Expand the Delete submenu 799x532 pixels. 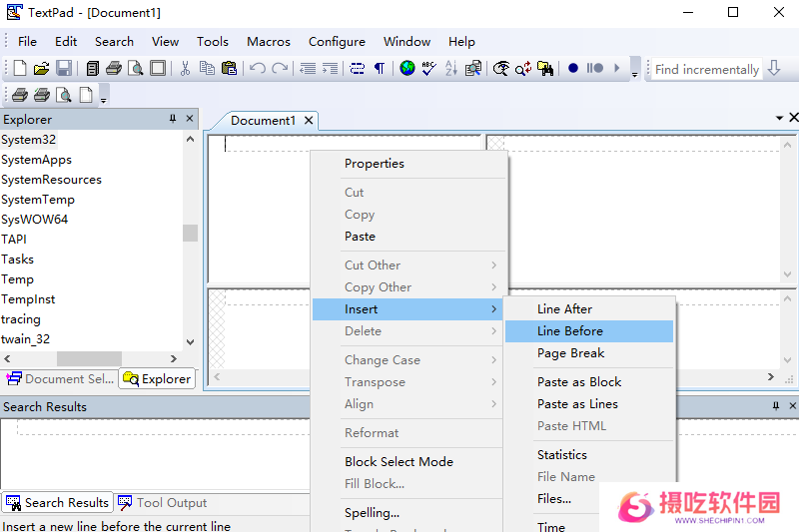tap(408, 331)
